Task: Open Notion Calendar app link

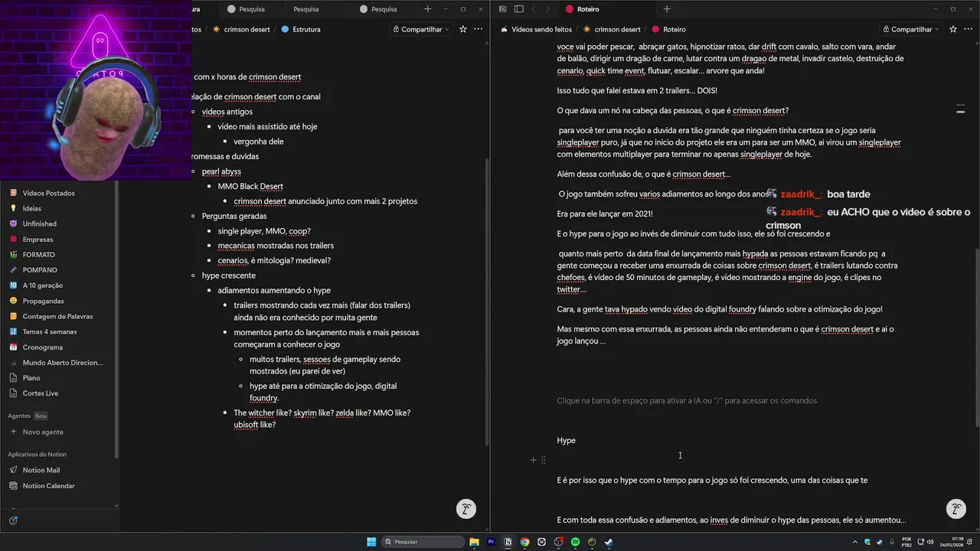Action: [x=48, y=486]
